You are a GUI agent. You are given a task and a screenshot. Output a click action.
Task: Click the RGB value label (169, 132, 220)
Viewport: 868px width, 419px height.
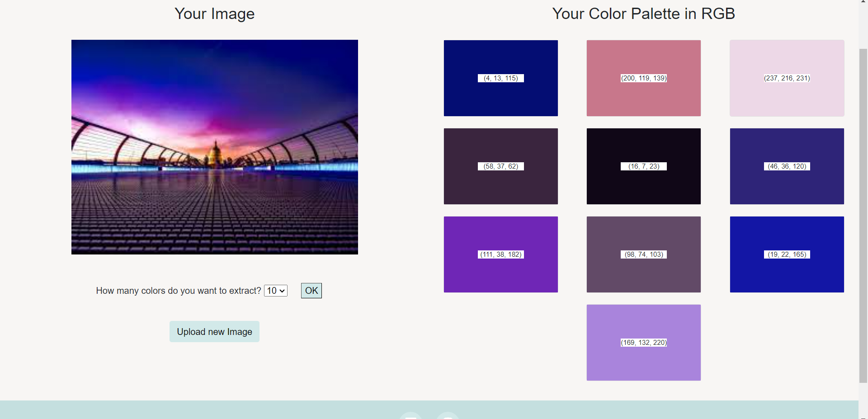click(x=643, y=342)
